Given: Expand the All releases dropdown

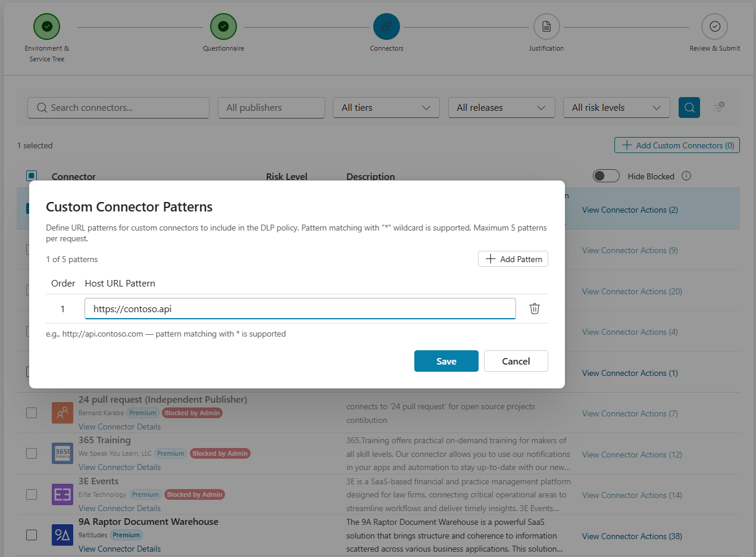Looking at the screenshot, I should point(501,108).
